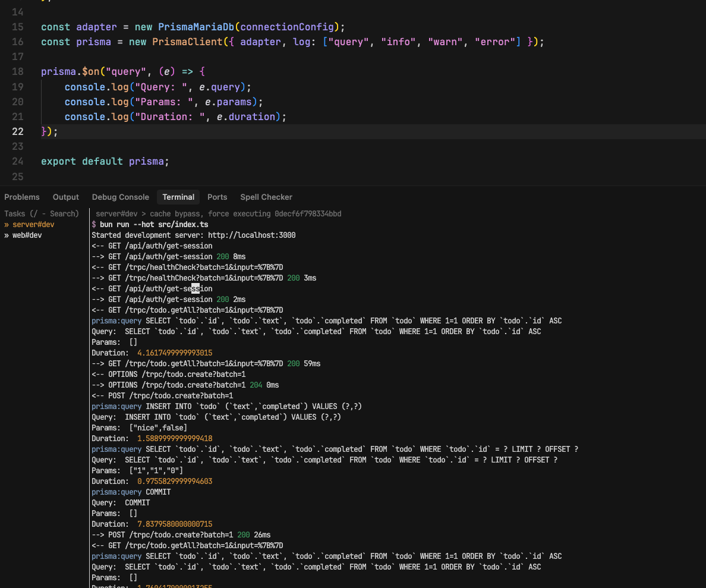
Task: Open the Ports tab
Action: click(217, 197)
